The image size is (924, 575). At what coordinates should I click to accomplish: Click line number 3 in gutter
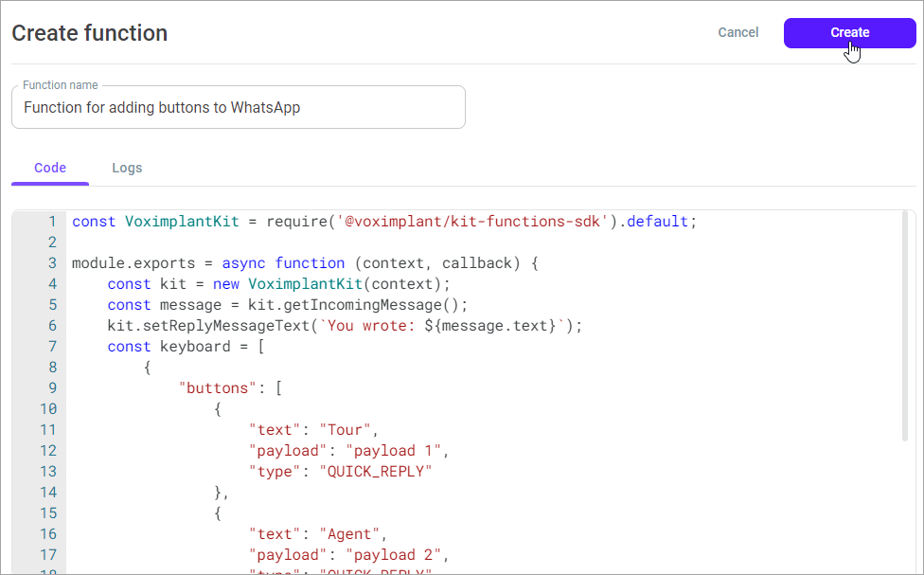[x=52, y=263]
